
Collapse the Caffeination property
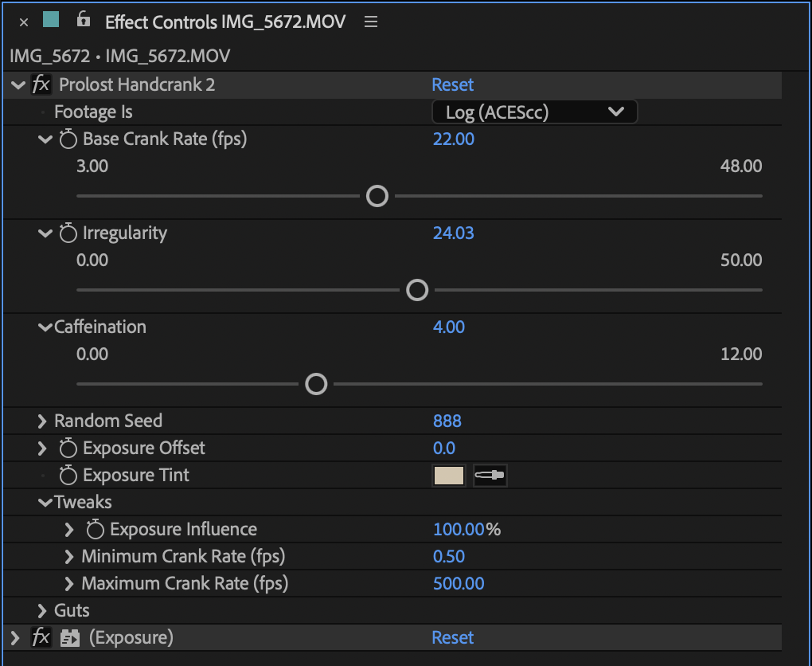pos(45,327)
